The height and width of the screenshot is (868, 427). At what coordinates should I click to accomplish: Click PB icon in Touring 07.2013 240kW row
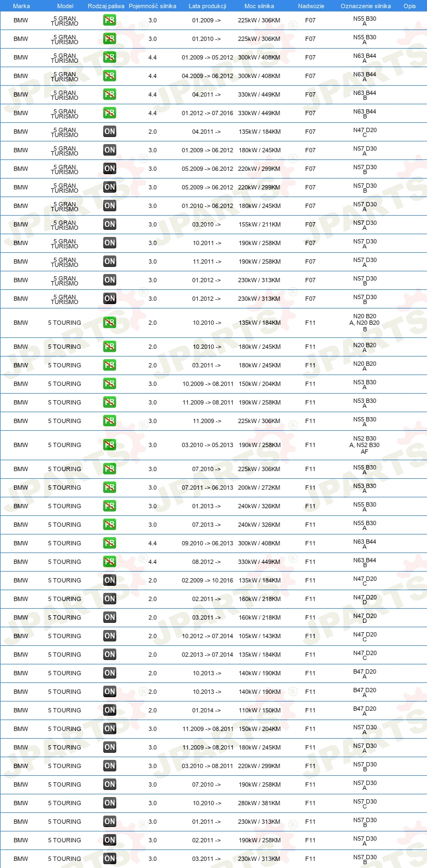click(x=110, y=525)
